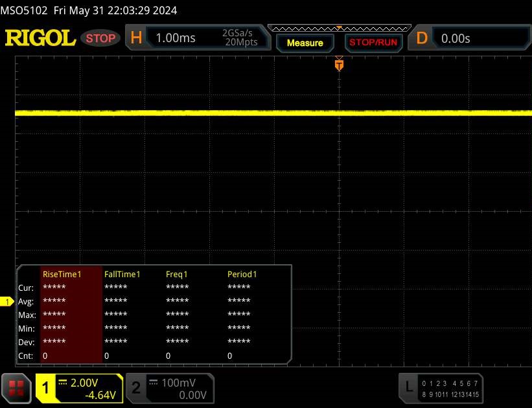Click the orange D delay label
Viewport: 532px width, 408px height.
422,38
